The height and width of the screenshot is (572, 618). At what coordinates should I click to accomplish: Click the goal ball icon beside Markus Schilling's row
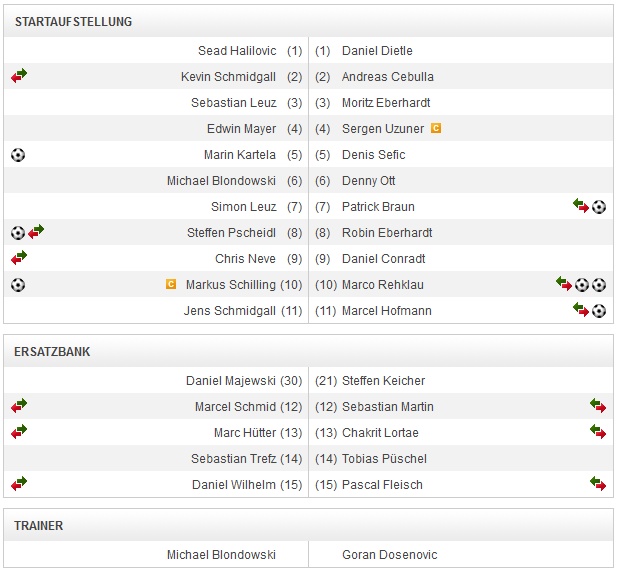click(x=18, y=284)
